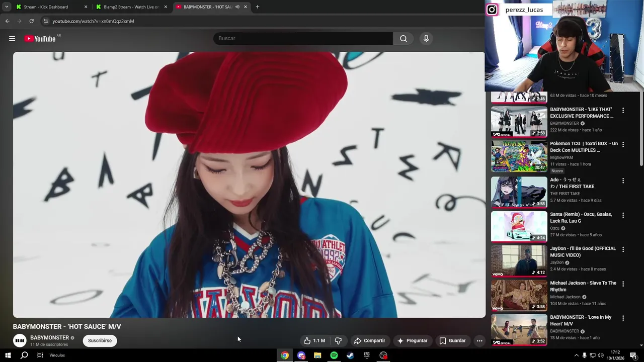This screenshot has width=644, height=362.
Task: Click the Buscar search field
Action: [303, 38]
